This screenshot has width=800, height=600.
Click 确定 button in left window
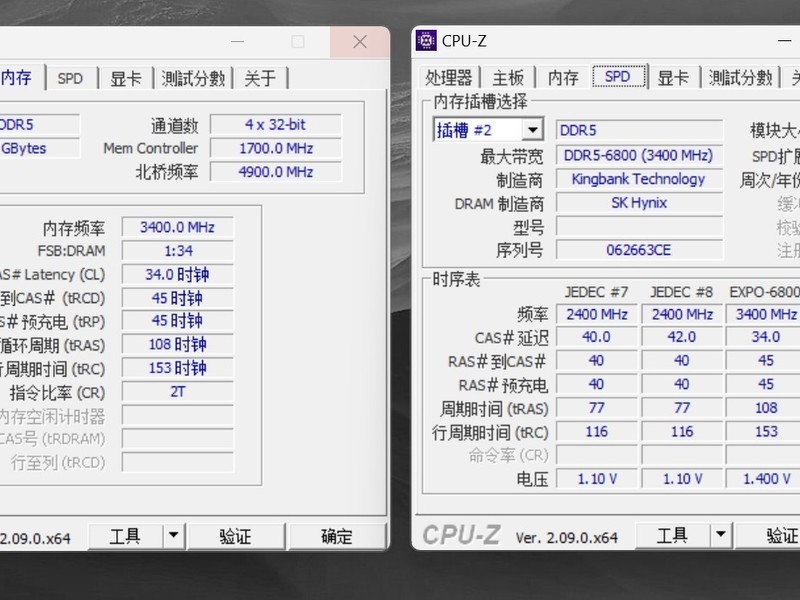[x=337, y=536]
